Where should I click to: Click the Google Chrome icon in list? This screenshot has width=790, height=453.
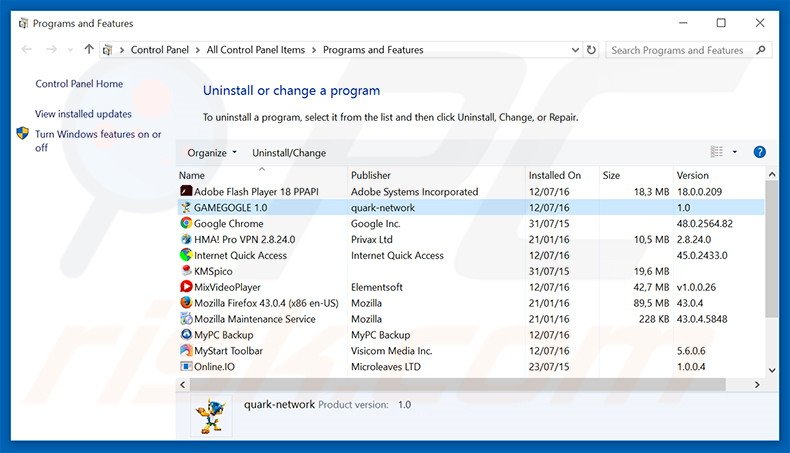point(186,223)
